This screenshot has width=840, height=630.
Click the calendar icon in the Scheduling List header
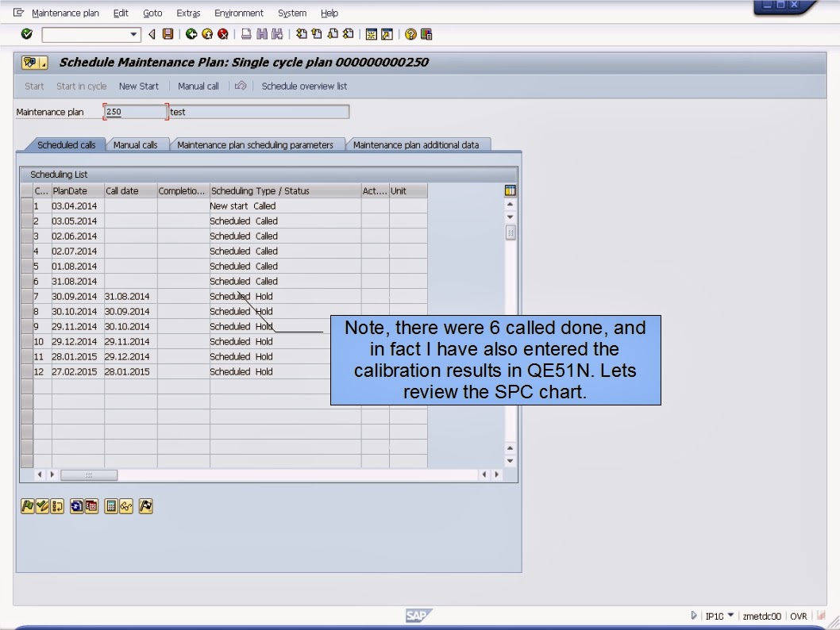(x=510, y=190)
